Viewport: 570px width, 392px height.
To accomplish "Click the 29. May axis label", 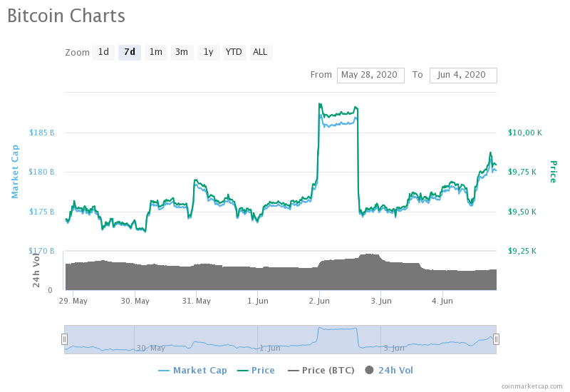I will pos(73,301).
